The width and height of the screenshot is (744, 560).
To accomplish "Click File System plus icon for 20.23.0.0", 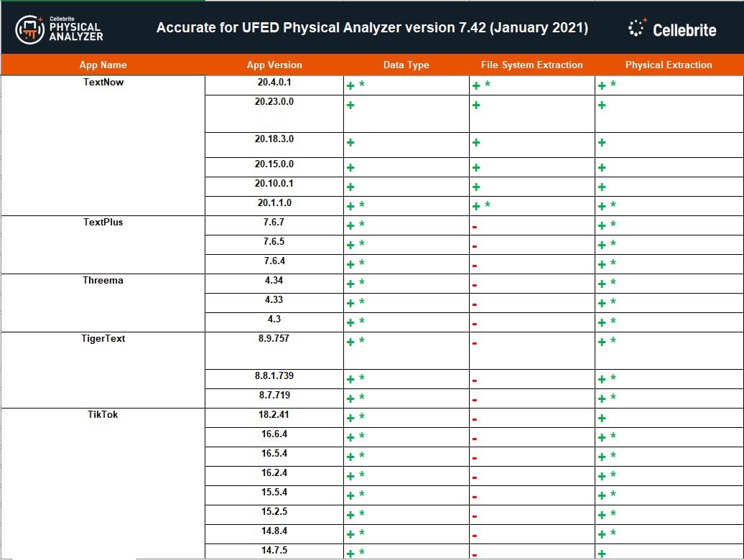I will click(476, 106).
